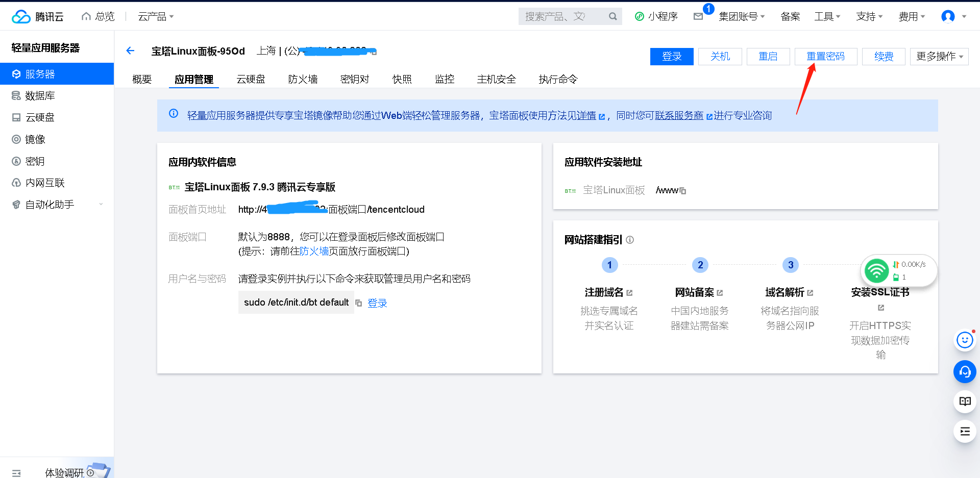Collapse sidebar with bottom hamburger icon
The image size is (980, 478).
click(16, 473)
